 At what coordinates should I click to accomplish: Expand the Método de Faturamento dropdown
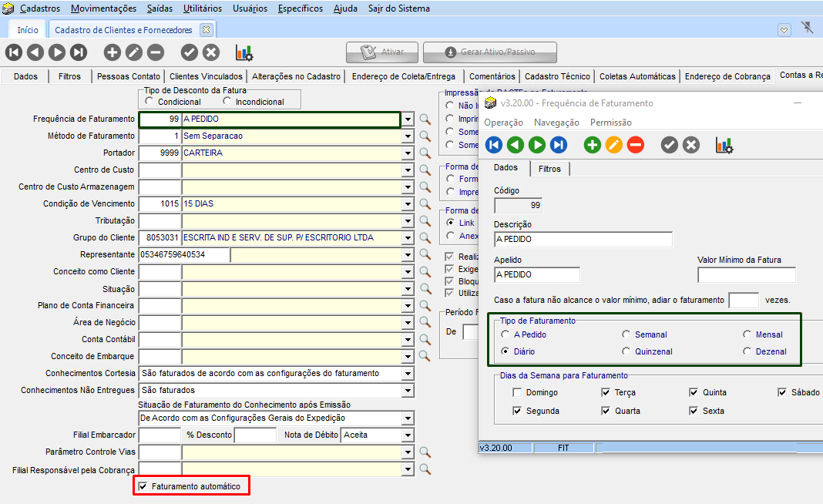(x=408, y=136)
